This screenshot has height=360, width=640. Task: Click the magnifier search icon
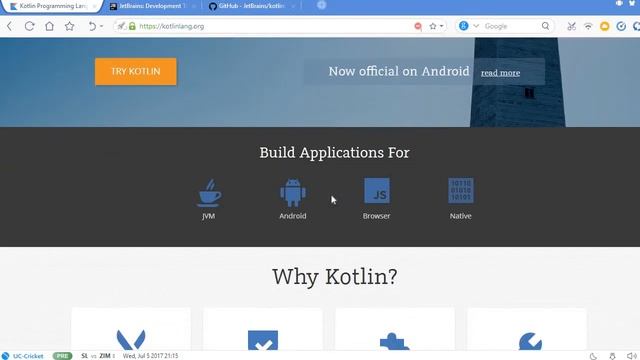[545, 26]
